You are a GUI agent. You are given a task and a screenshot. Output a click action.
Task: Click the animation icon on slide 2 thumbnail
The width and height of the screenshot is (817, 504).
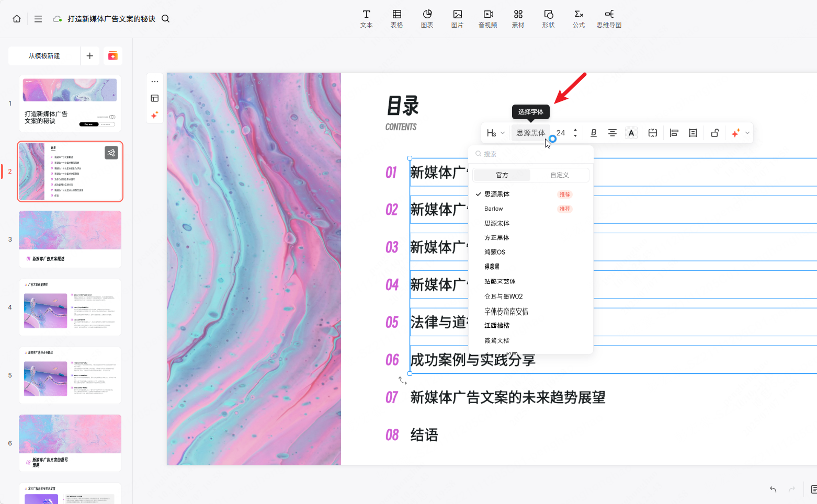coord(111,153)
